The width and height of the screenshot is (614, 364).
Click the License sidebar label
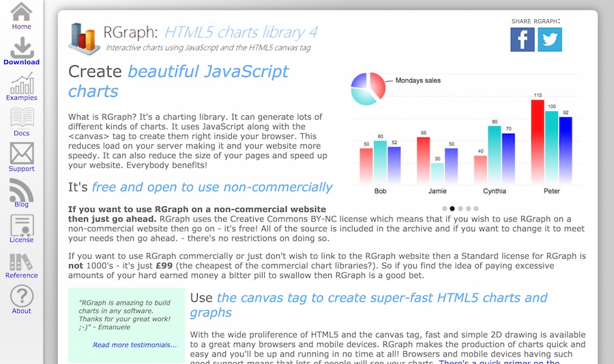pos(22,239)
